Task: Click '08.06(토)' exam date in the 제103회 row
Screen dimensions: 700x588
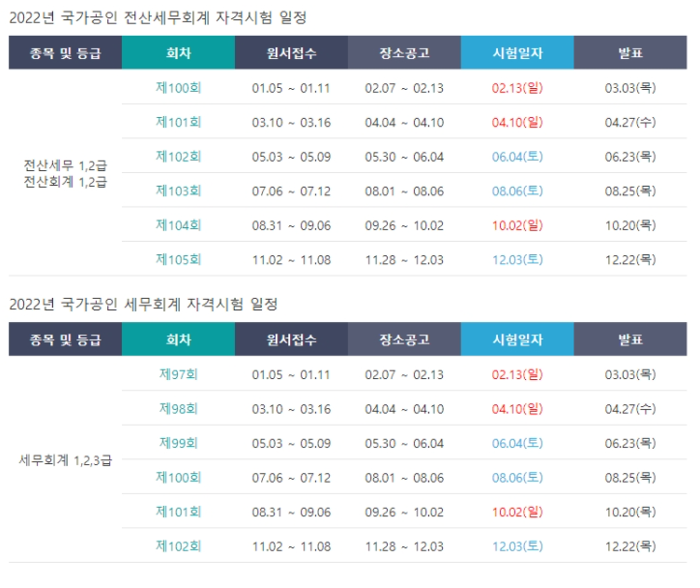Action: (517, 191)
